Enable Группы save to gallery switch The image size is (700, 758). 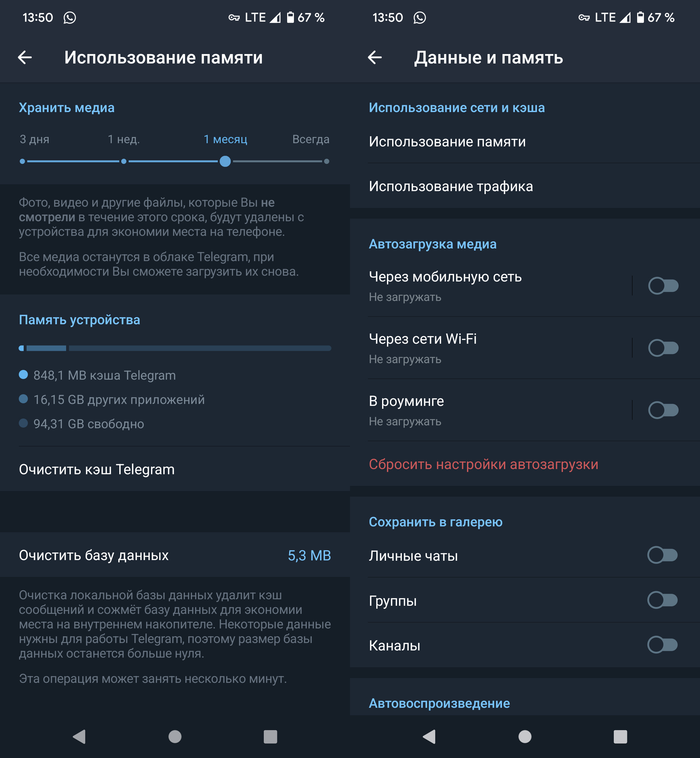tap(662, 600)
